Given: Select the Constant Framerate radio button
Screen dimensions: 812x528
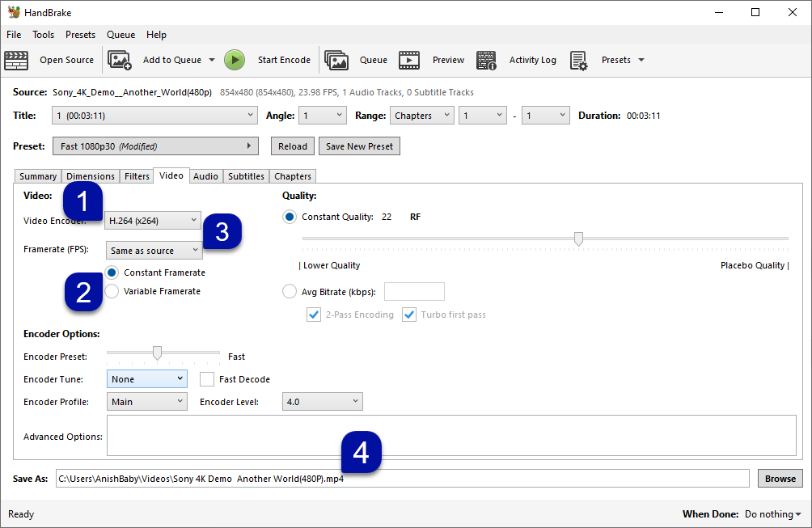Looking at the screenshot, I should pos(112,272).
